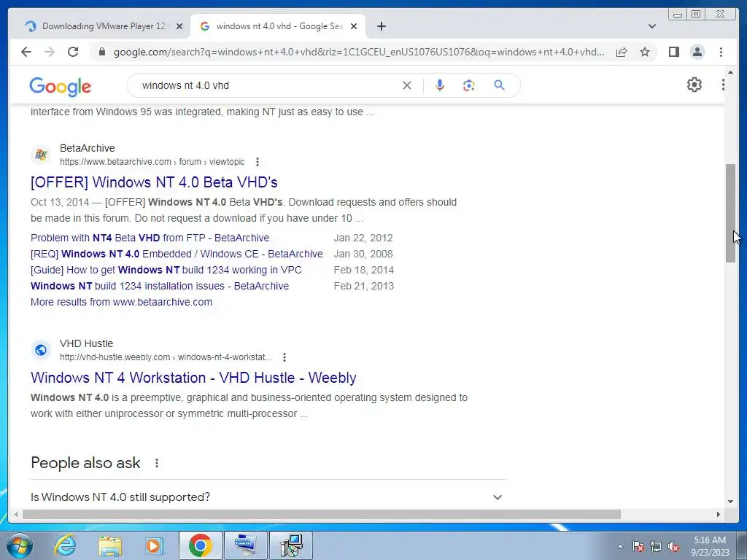Open the Chrome side panel
Viewport: 747px width, 560px height.
click(673, 52)
